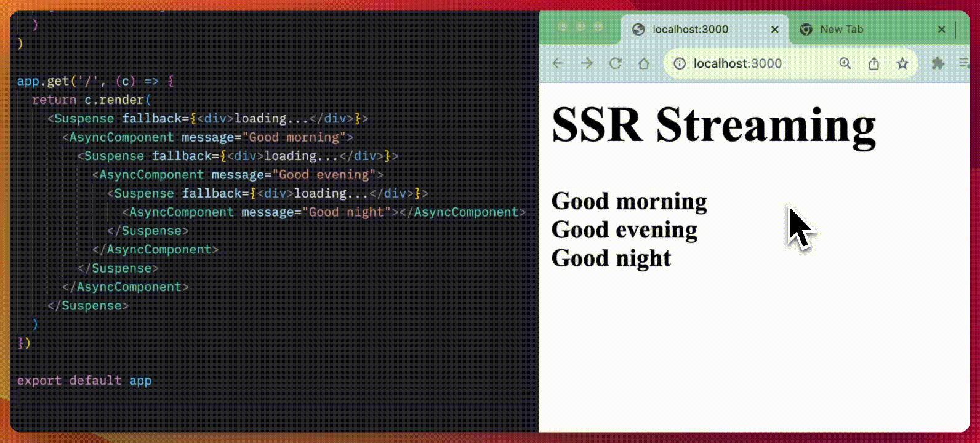Bookmark this page with the star icon
The width and height of the screenshot is (980, 443).
[x=902, y=63]
